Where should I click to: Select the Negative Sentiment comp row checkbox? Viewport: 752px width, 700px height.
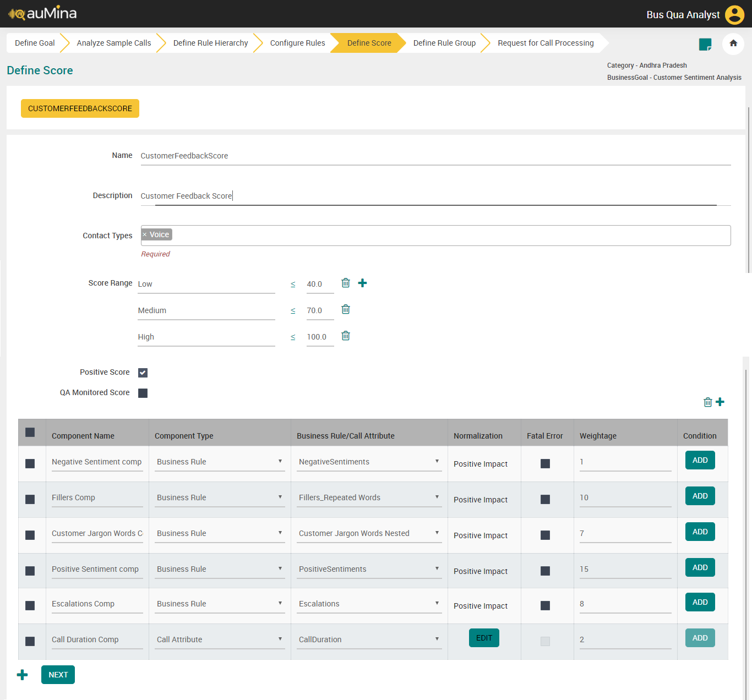coord(30,464)
